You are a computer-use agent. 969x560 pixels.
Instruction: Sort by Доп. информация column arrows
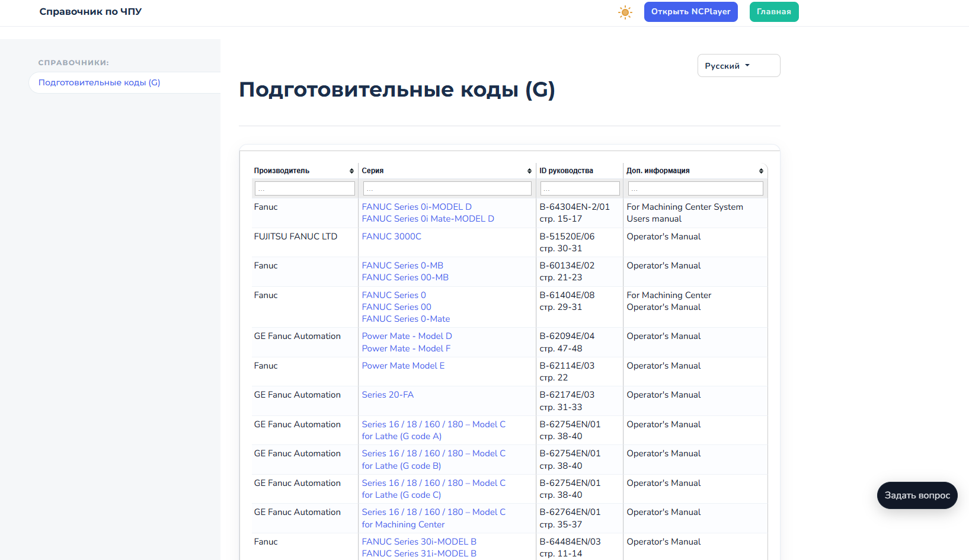click(x=761, y=171)
